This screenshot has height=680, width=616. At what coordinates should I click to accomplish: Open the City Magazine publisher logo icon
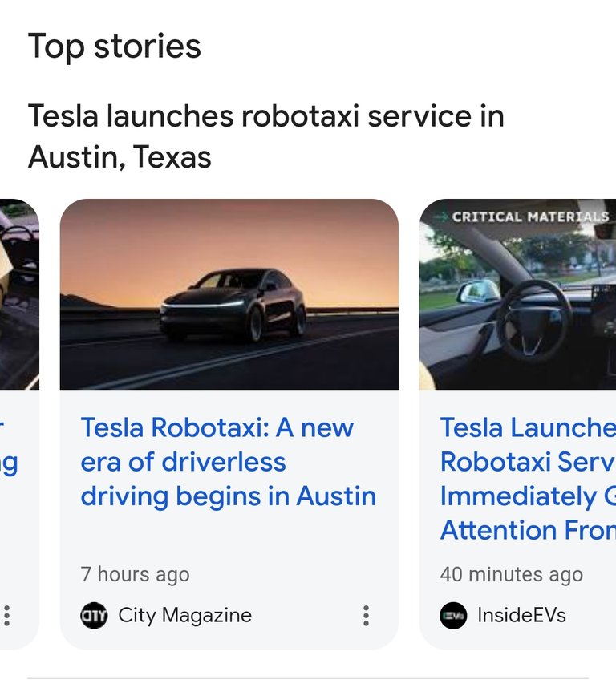pyautogui.click(x=94, y=615)
